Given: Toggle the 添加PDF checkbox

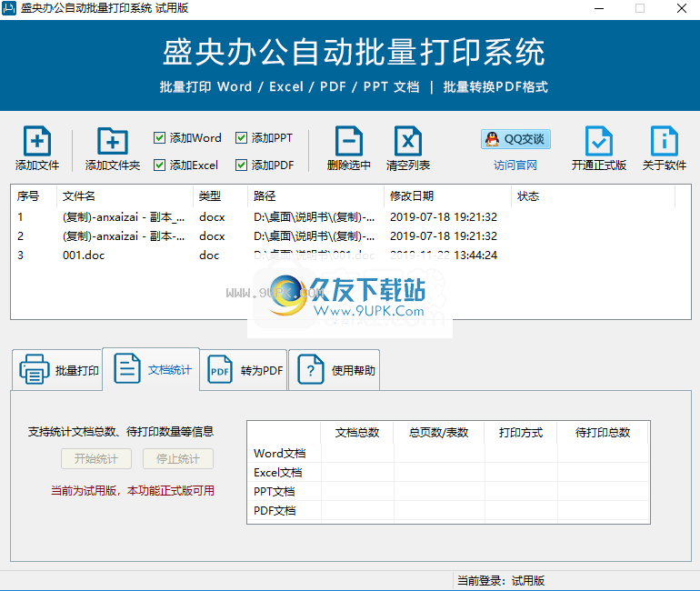Looking at the screenshot, I should (x=241, y=165).
